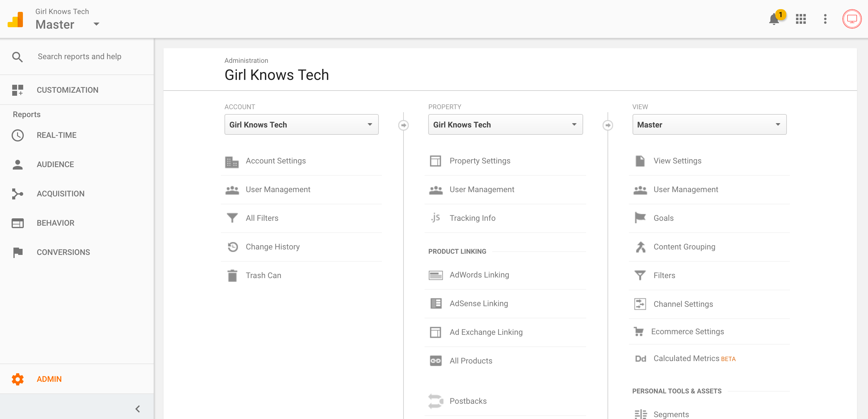Click the Search reports and help field
Screen dimensions: 868x419
click(x=80, y=57)
